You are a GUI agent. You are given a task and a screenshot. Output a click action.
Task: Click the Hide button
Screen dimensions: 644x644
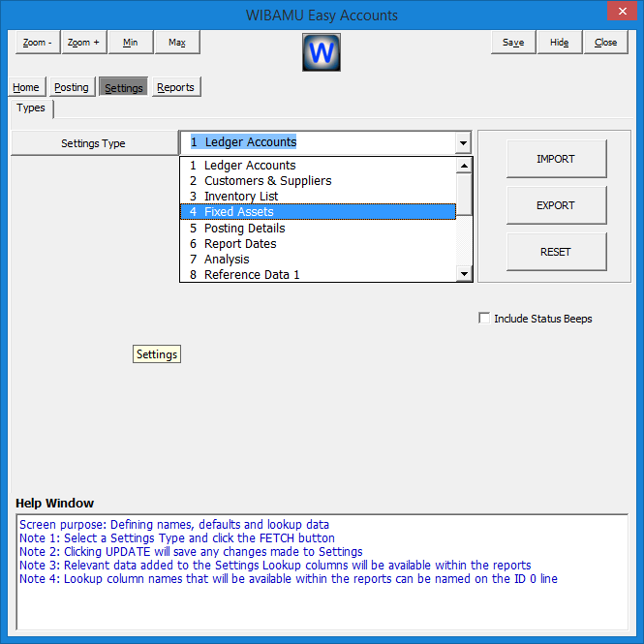point(560,43)
